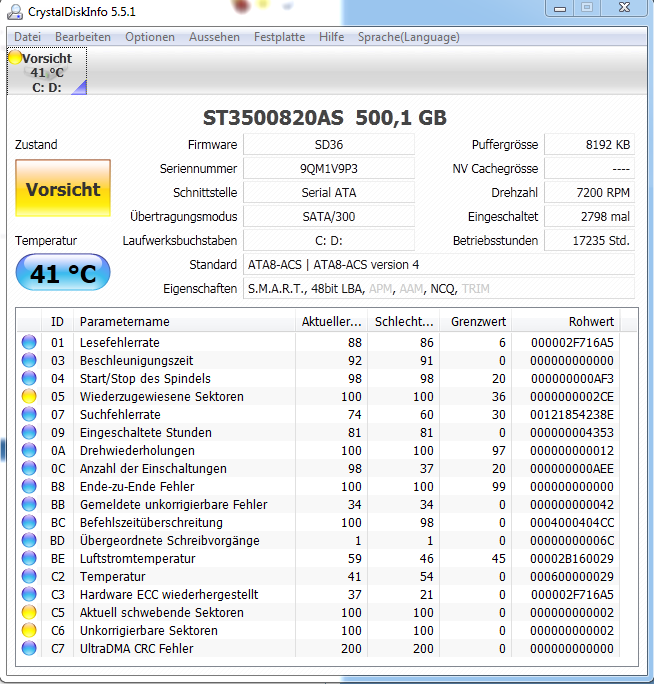
Task: Click the Laufwerksbuchstaben field C: D:
Action: point(329,240)
